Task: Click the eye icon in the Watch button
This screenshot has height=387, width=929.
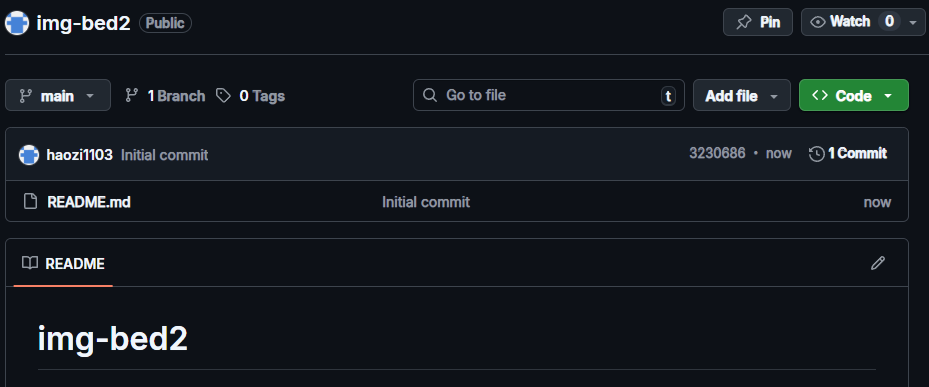Action: click(x=818, y=23)
